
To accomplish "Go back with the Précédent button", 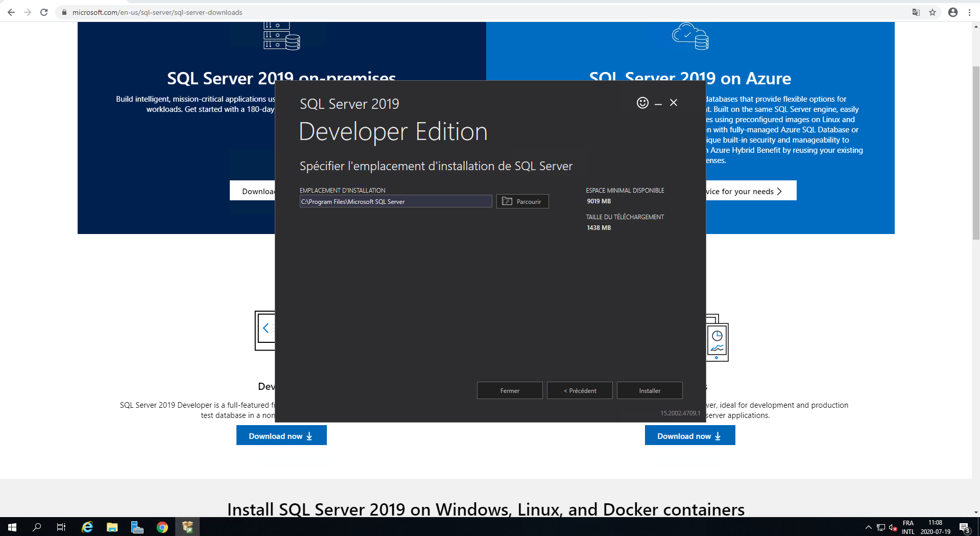I will coord(580,390).
